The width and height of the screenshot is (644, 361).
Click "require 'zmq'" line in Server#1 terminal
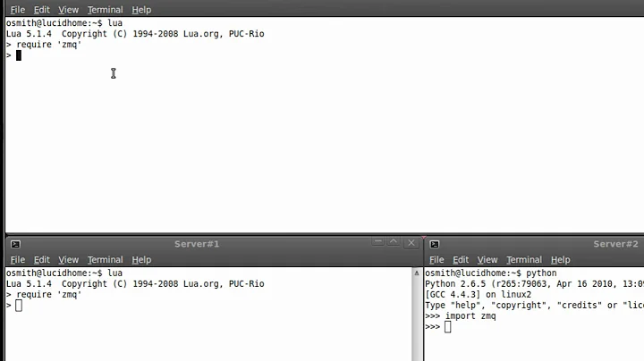click(x=44, y=295)
